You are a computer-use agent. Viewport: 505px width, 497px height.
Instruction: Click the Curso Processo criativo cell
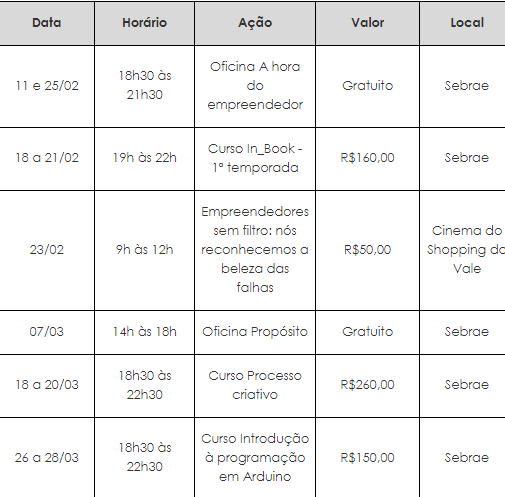tap(255, 385)
